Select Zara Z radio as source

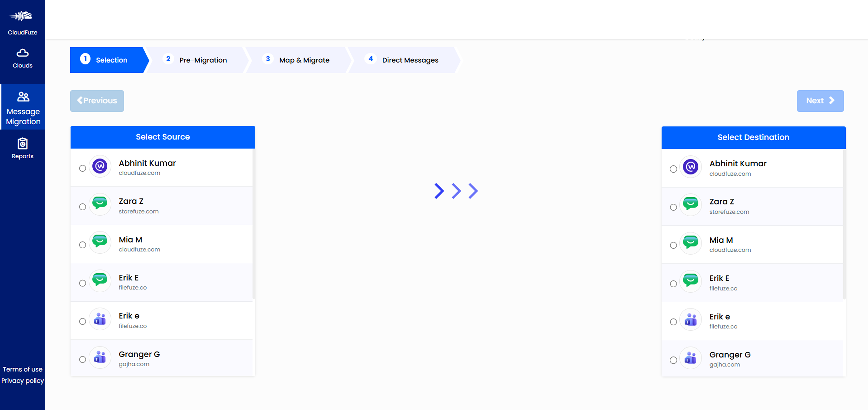(83, 207)
